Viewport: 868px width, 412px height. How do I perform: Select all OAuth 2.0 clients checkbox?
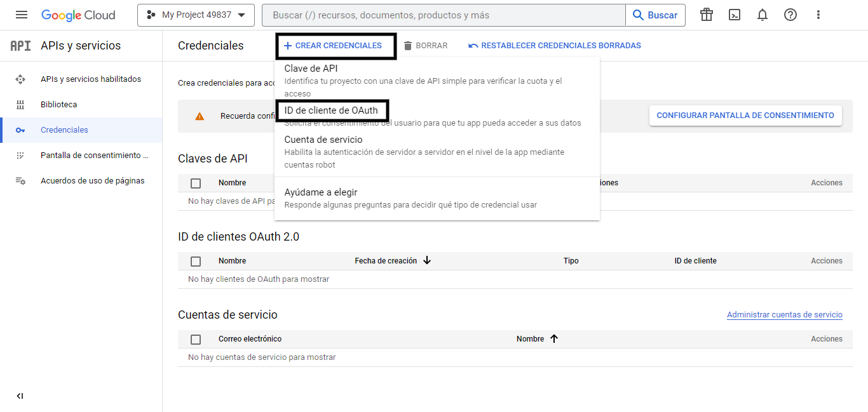196,261
